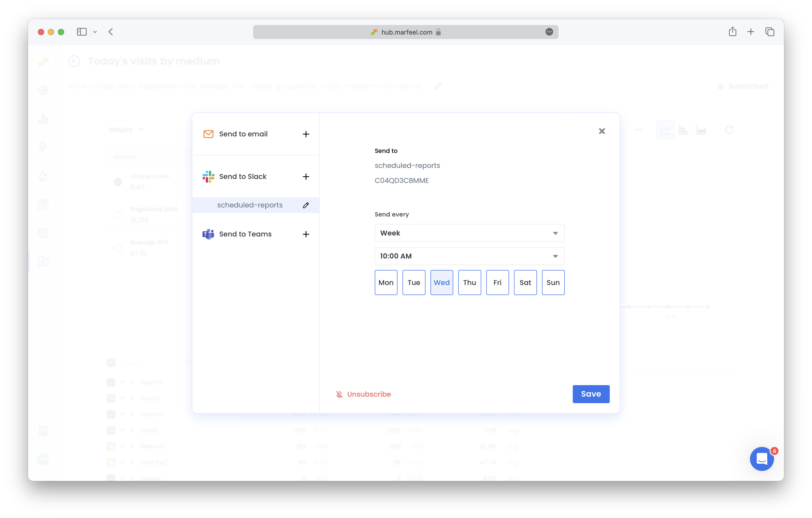Screen dimensions: 812x518
Task: Click the Microsoft Teams icon
Action: (x=208, y=234)
